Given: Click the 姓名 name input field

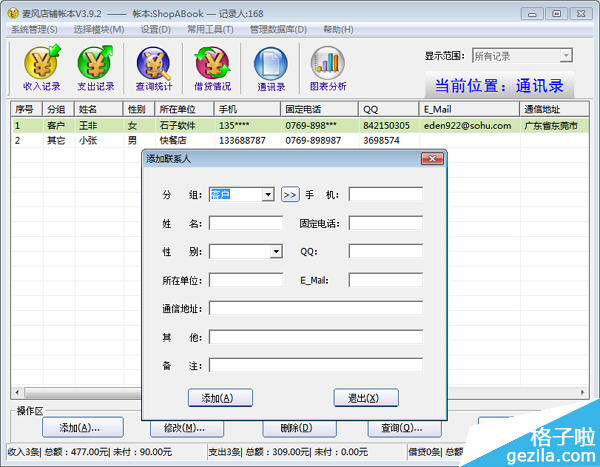Looking at the screenshot, I should click(246, 223).
